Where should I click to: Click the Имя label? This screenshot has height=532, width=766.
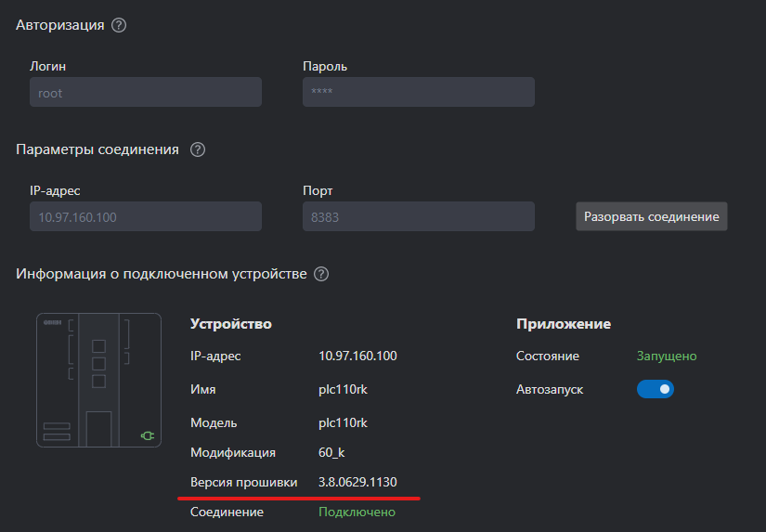[x=202, y=390]
